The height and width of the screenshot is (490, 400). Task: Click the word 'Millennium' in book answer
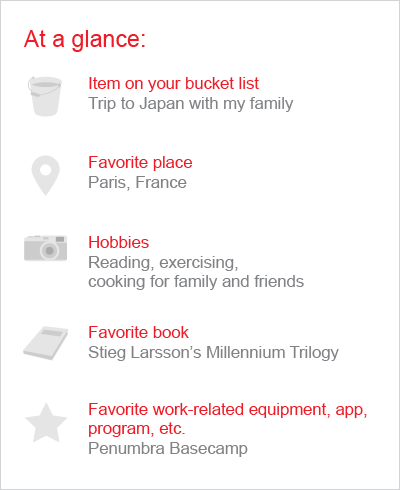pyautogui.click(x=245, y=352)
